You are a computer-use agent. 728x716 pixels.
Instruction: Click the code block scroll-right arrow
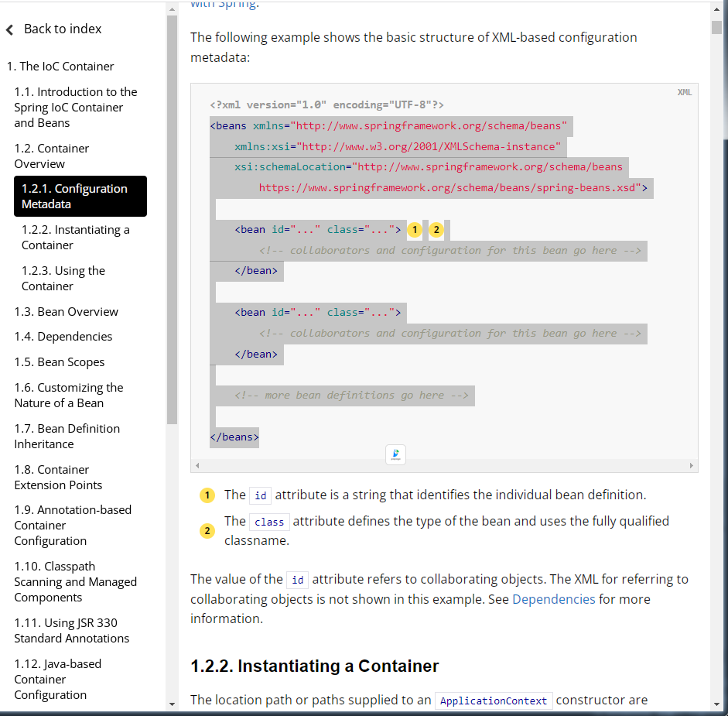(x=691, y=465)
